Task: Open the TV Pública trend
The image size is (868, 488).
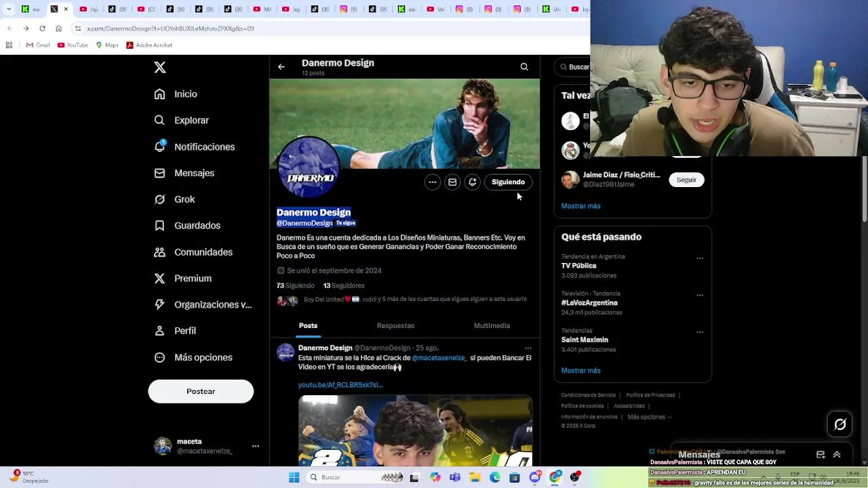Action: click(x=578, y=266)
